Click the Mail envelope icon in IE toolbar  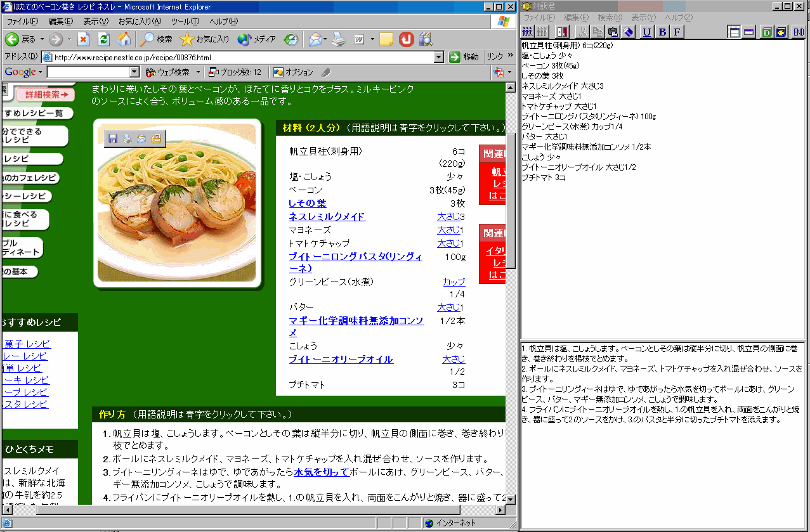[x=314, y=39]
